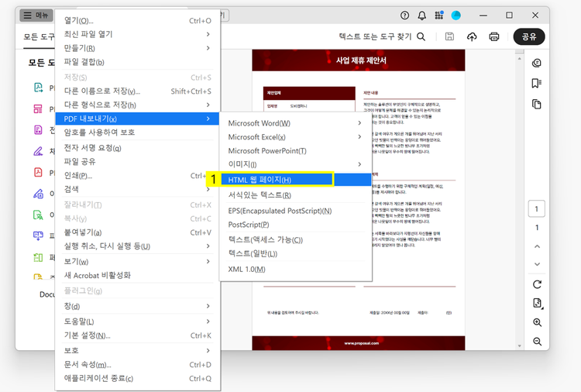The height and width of the screenshot is (392, 581).
Task: Open the comments panel icon
Action: (x=537, y=63)
